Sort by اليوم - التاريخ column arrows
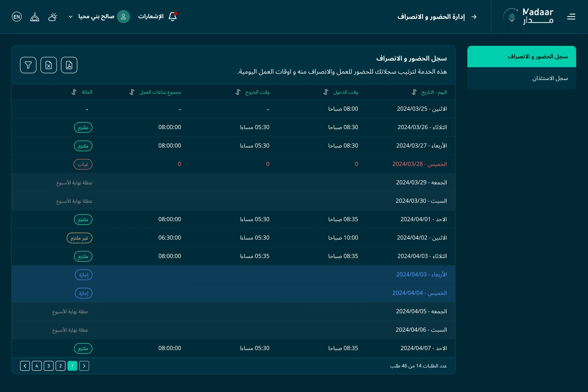Viewport: 588px width, 392px height. tap(414, 92)
